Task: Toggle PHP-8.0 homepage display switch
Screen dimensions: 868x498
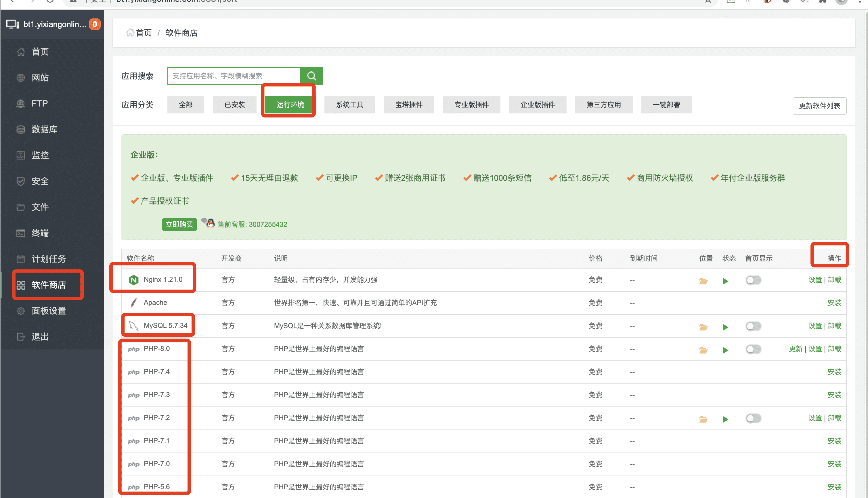Action: [x=753, y=349]
